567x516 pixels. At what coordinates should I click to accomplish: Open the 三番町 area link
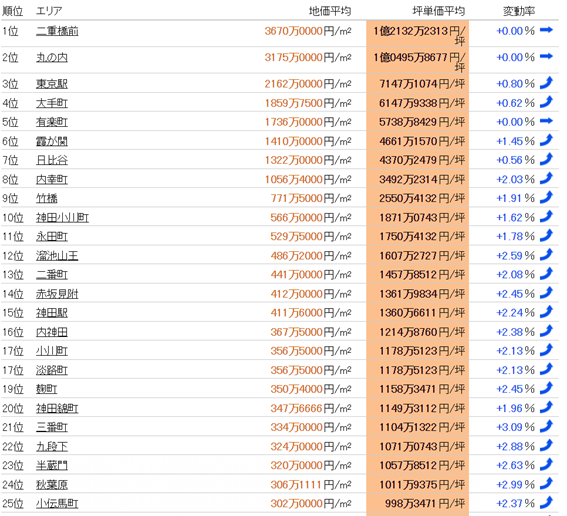coord(52,427)
